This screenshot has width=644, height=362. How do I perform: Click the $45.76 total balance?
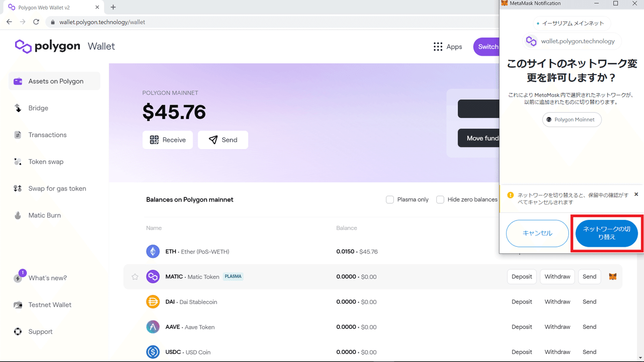pos(174,112)
